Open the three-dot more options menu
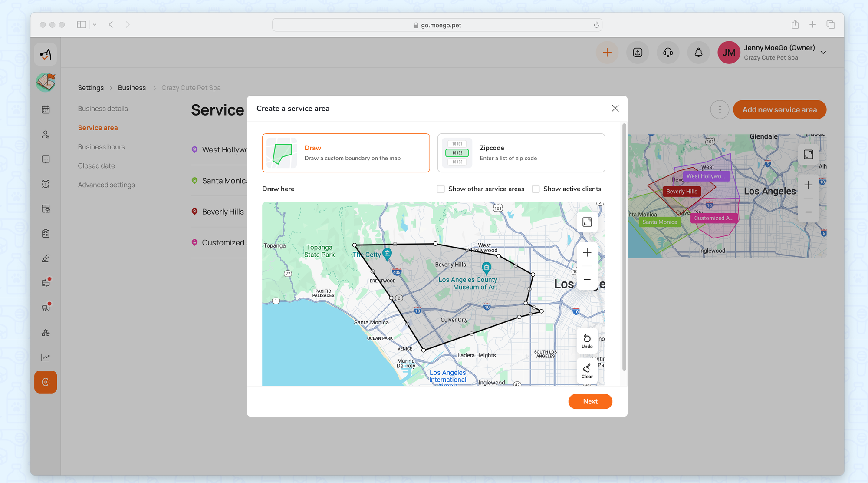The image size is (868, 483). tap(720, 110)
